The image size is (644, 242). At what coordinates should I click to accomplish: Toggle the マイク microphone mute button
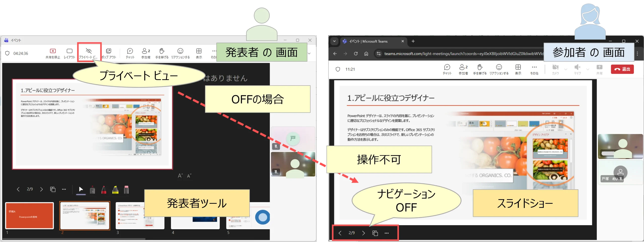click(577, 69)
